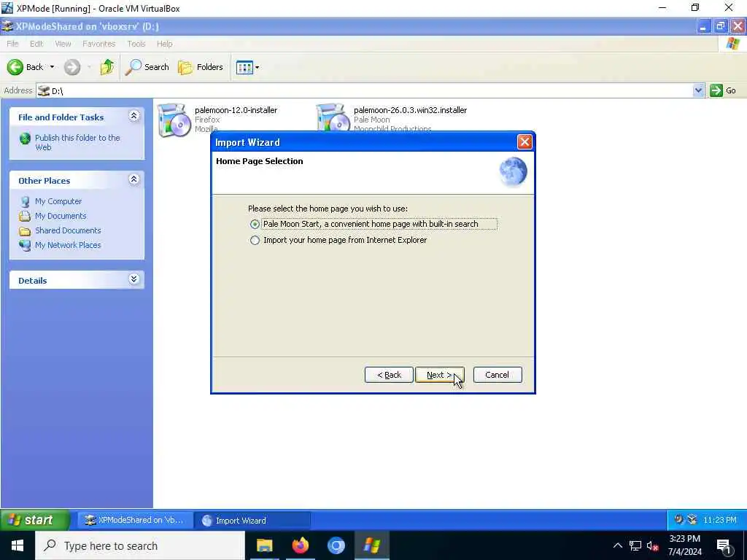Minimize the XPModeShared Explorer window
Image resolution: width=747 pixels, height=560 pixels.
(703, 27)
